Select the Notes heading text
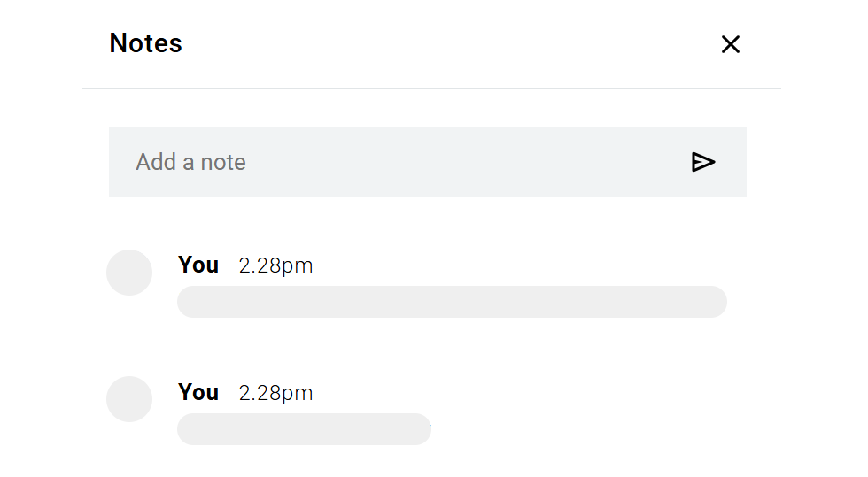Screen dimensions: 868x477 [145, 43]
